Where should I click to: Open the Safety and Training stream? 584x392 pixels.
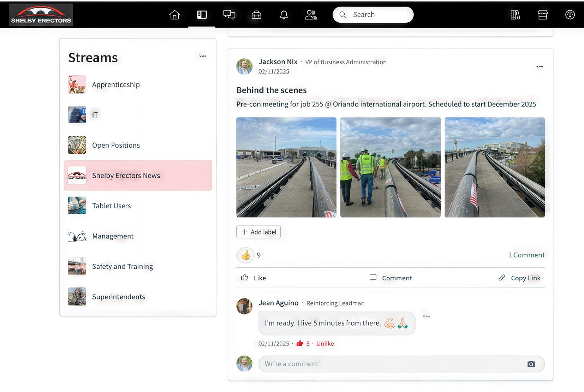point(138,266)
